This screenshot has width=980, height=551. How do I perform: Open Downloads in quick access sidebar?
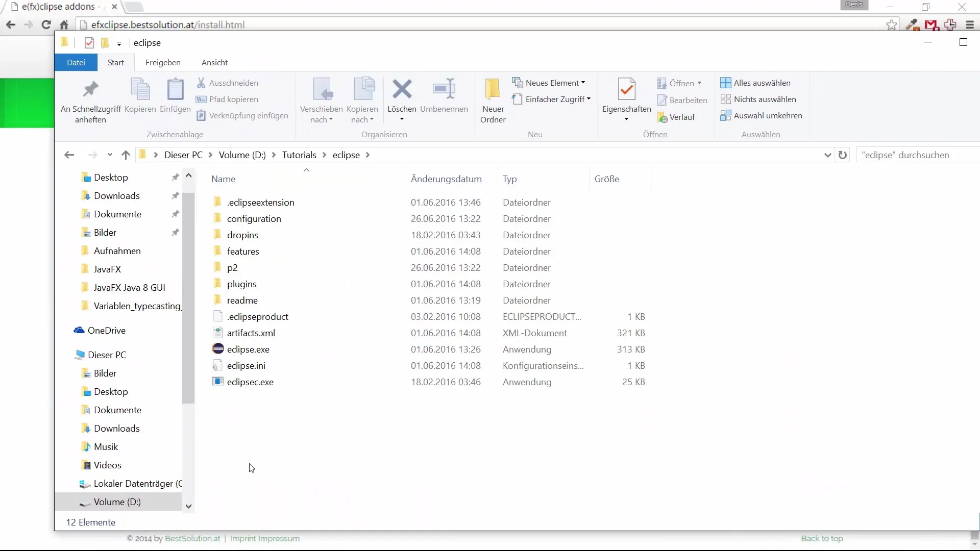point(116,195)
